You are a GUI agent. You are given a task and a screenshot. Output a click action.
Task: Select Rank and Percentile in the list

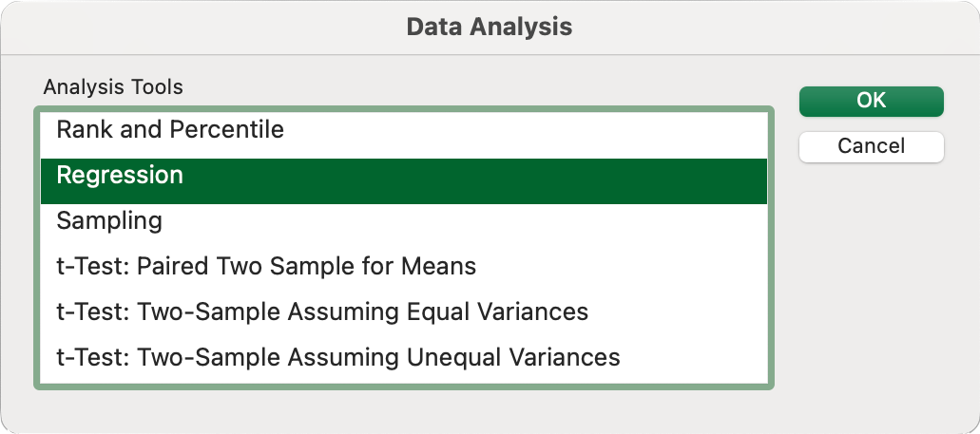point(170,130)
